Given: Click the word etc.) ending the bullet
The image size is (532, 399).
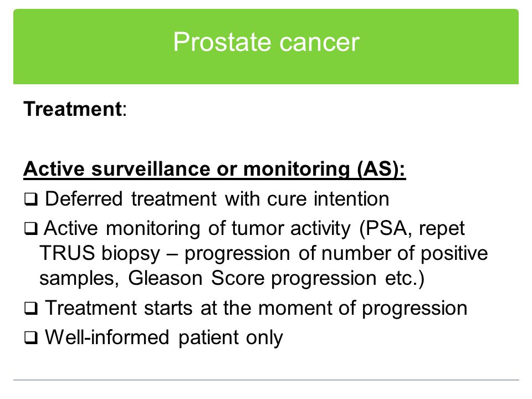Looking at the screenshot, I should (405, 278).
